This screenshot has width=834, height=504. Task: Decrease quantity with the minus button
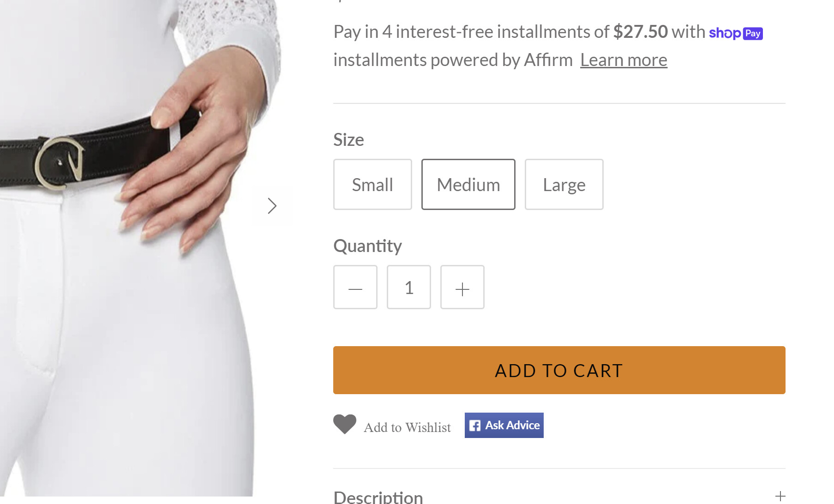click(355, 288)
